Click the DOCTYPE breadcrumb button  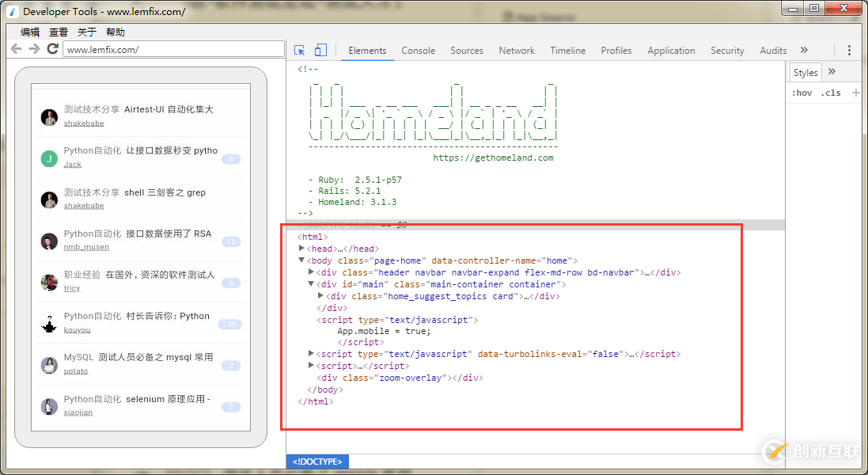[x=316, y=461]
